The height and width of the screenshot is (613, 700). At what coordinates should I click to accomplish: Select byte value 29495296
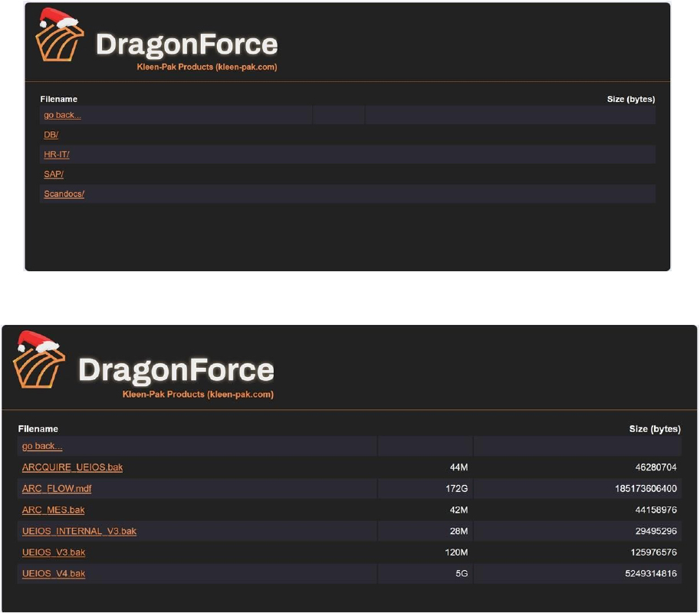click(656, 531)
